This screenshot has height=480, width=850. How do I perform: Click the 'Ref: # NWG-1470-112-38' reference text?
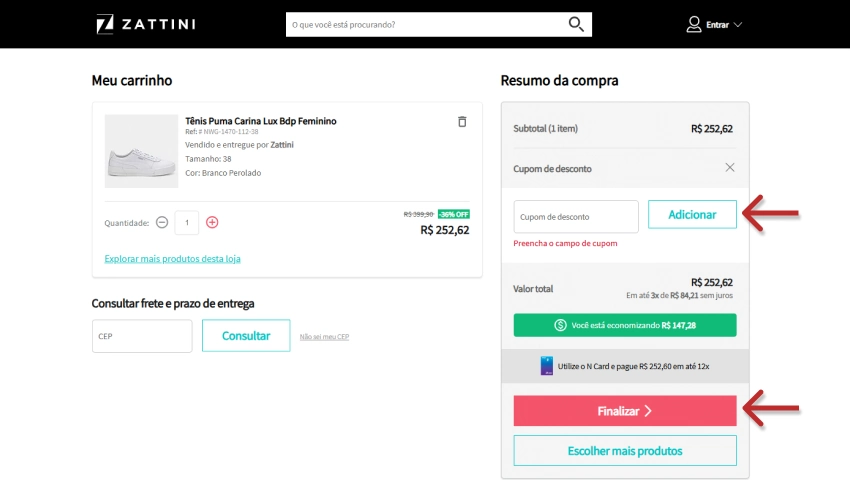[x=222, y=132]
